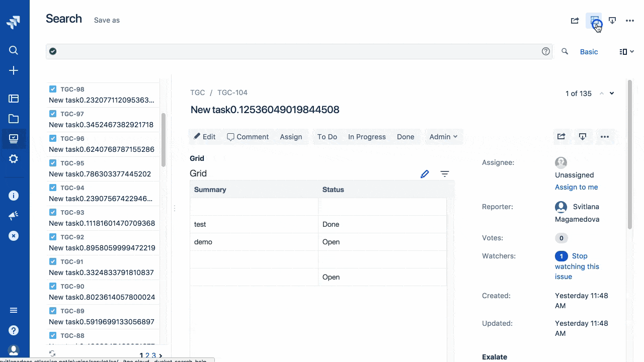Screen dimensions: 644x362
Task: Click the share icon above the issue detail
Action: pyautogui.click(x=561, y=136)
